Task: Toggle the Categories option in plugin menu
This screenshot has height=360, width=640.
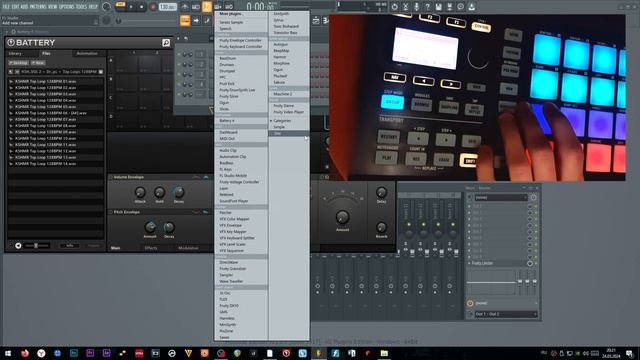Action: (x=282, y=121)
